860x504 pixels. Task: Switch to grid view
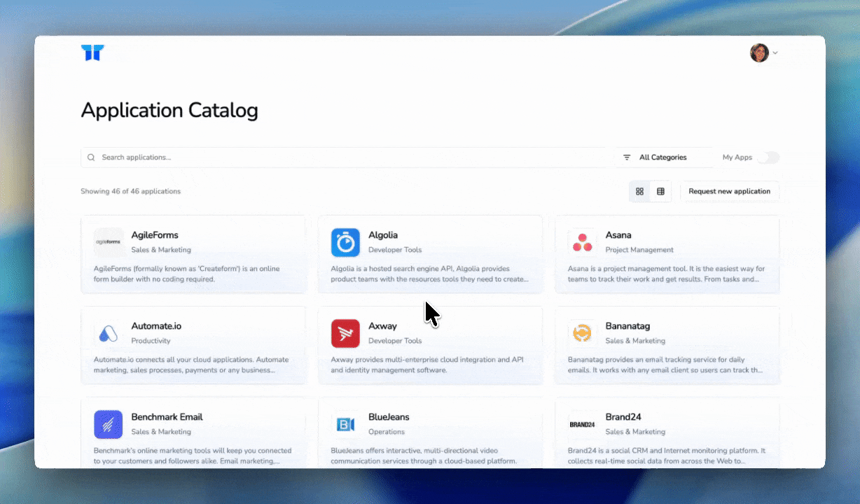(x=639, y=191)
